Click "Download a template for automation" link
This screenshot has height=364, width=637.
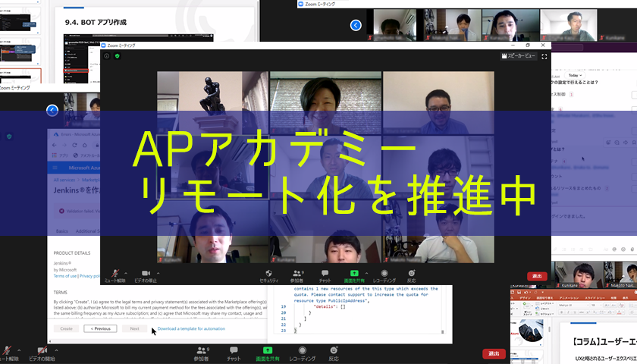coord(191,328)
